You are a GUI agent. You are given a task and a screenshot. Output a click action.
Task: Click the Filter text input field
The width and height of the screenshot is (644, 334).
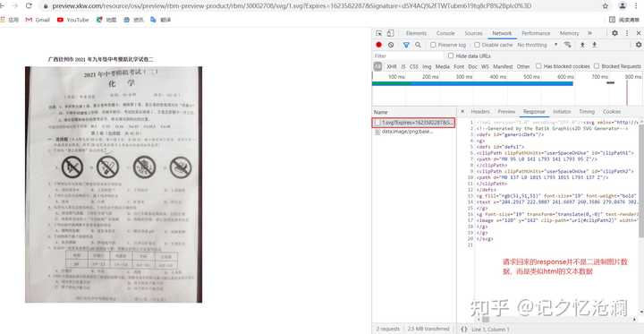tap(409, 56)
